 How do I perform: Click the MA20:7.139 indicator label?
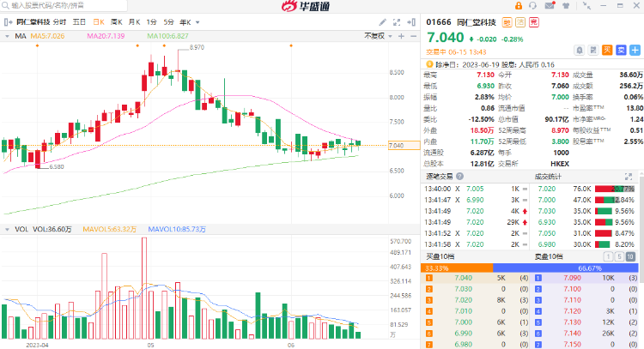pos(106,36)
